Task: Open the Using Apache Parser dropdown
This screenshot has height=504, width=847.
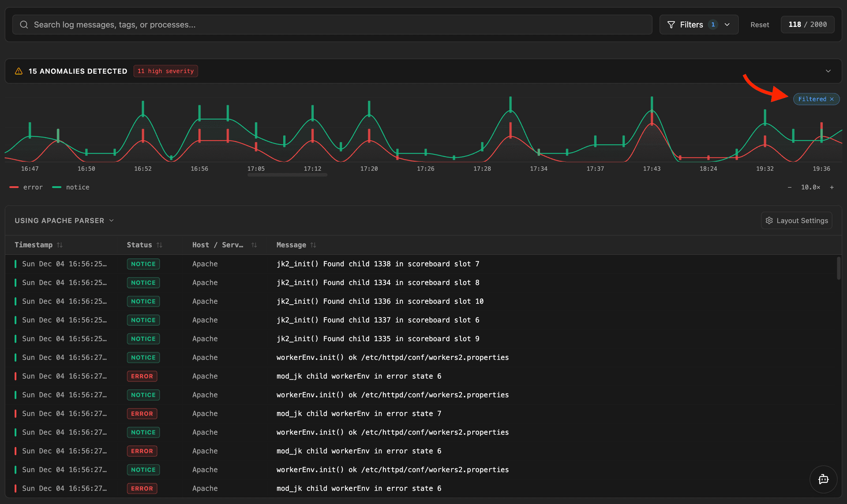Action: tap(64, 220)
